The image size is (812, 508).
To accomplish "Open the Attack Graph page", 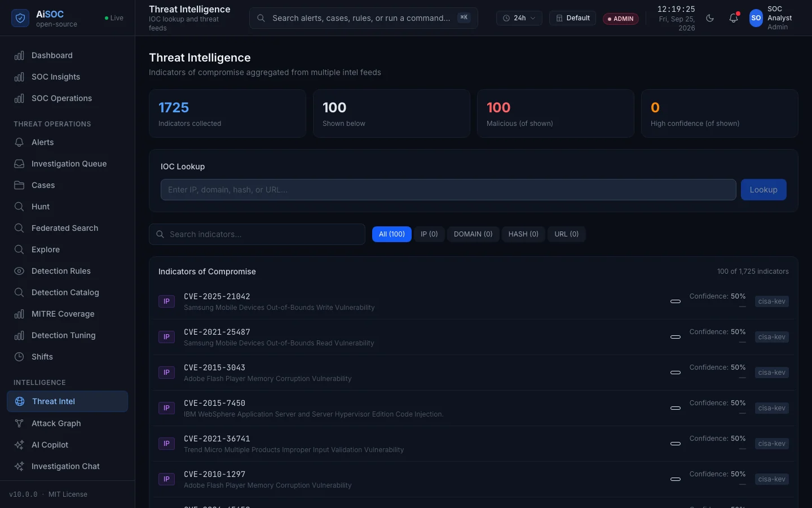I will (67, 423).
